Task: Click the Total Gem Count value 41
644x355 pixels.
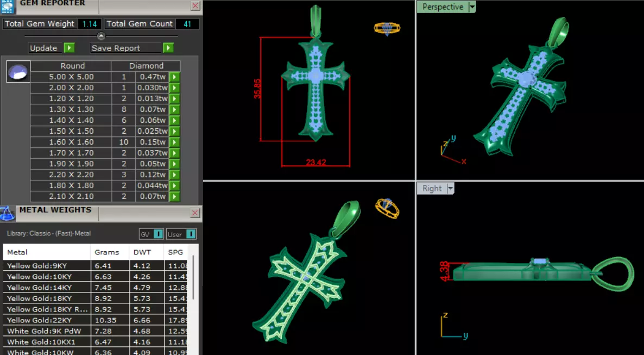Action: pos(187,24)
